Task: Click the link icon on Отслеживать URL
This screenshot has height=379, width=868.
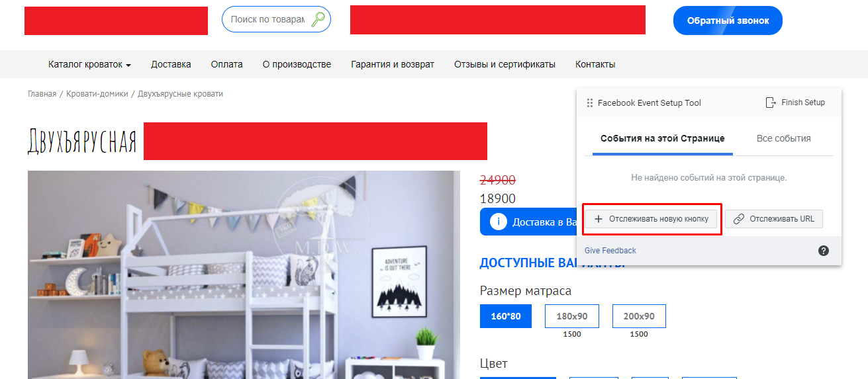Action: [x=739, y=219]
